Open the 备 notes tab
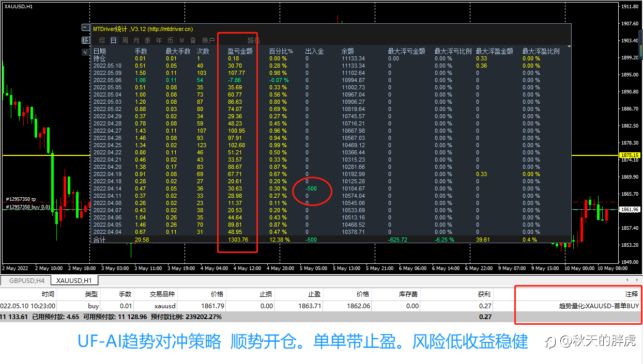 tap(193, 40)
